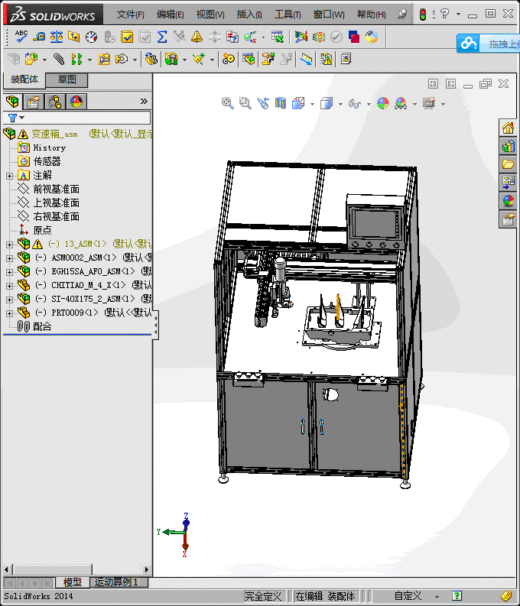Switch to the 草图 tab

tap(67, 80)
